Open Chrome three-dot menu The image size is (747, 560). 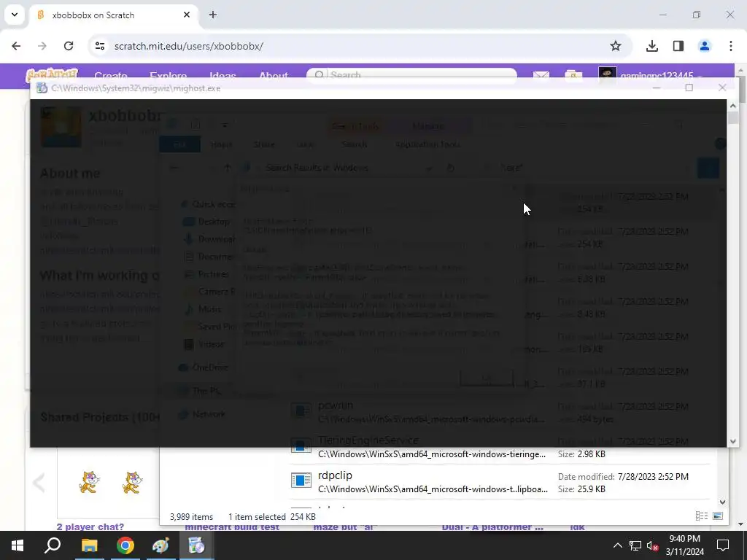[731, 46]
